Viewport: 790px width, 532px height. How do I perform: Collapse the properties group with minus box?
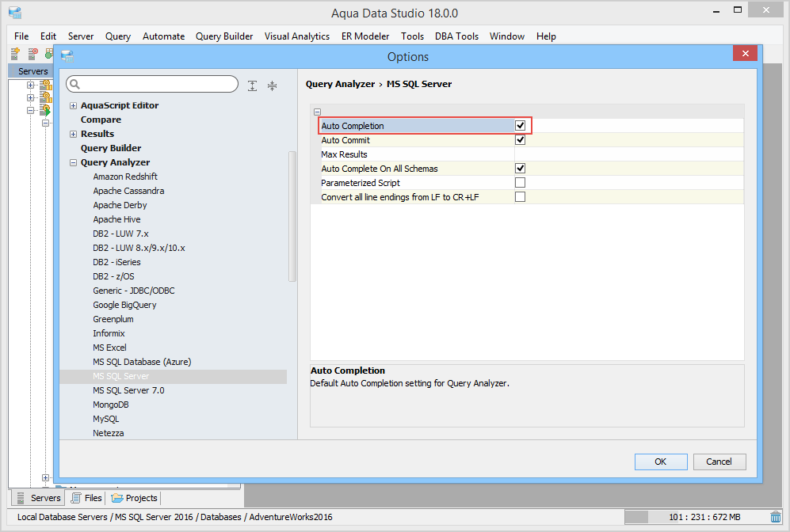click(x=318, y=112)
